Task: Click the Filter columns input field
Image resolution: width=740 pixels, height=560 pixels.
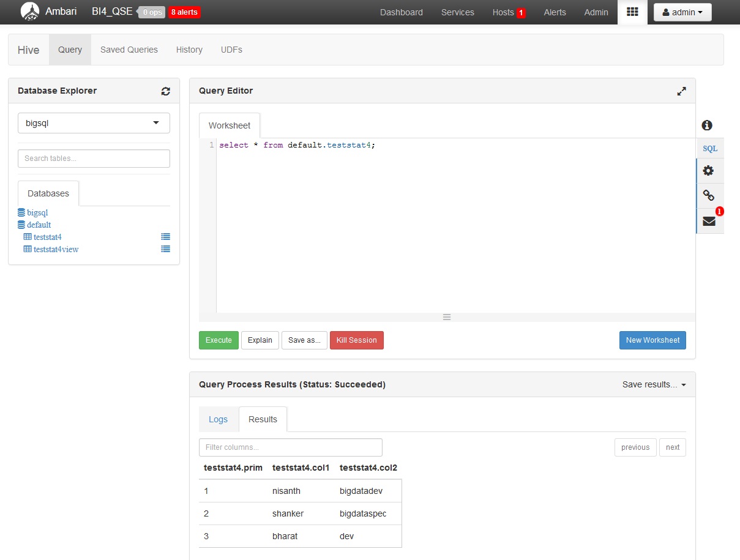Action: tap(290, 447)
